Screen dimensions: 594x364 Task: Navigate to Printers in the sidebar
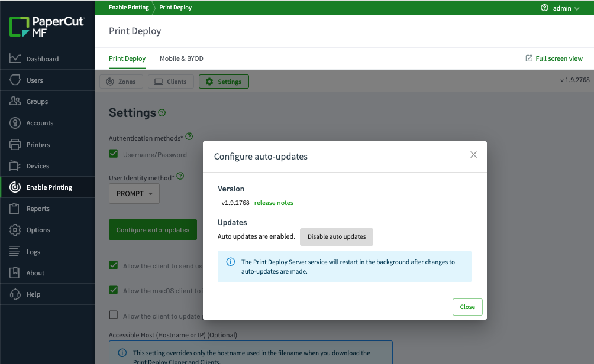point(47,144)
